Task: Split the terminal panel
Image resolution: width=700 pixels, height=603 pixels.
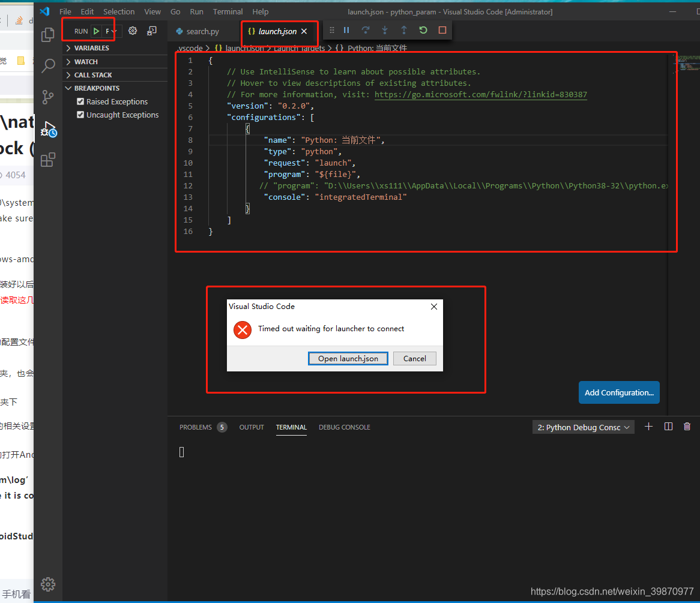Action: coord(668,426)
